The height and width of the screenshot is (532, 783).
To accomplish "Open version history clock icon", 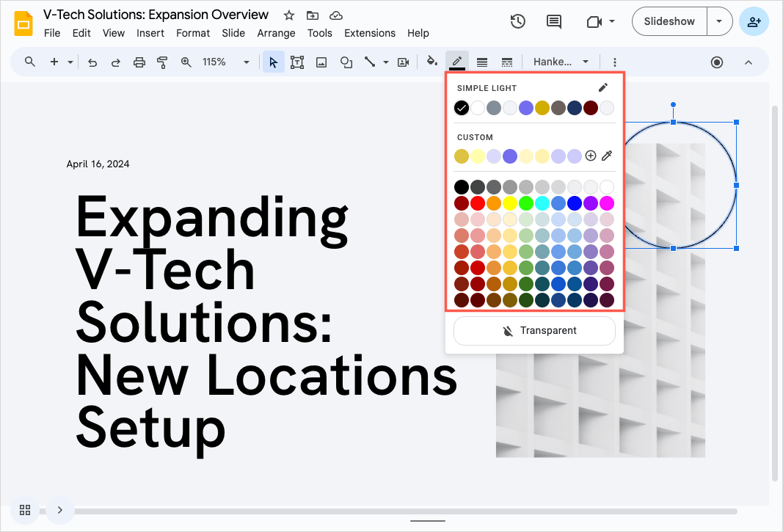I will (x=518, y=21).
